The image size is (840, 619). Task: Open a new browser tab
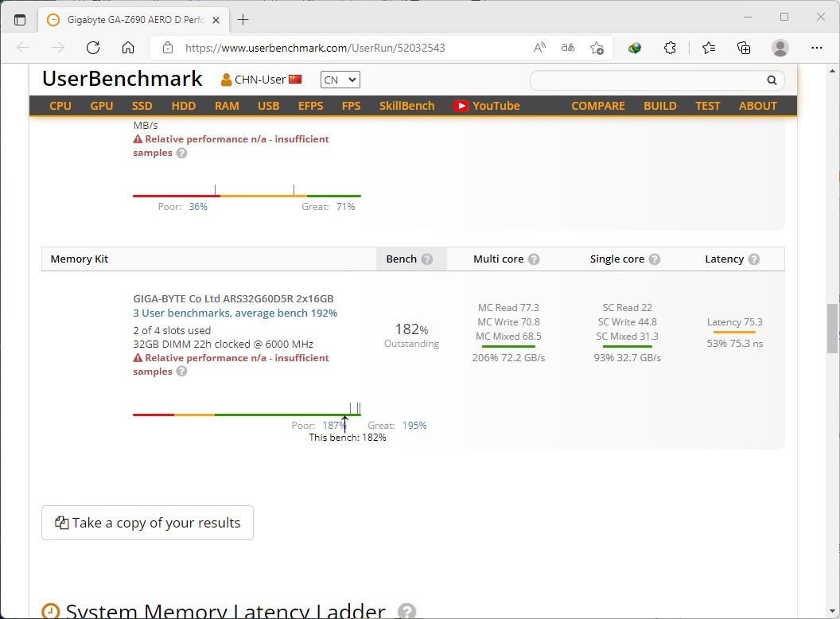tap(243, 20)
